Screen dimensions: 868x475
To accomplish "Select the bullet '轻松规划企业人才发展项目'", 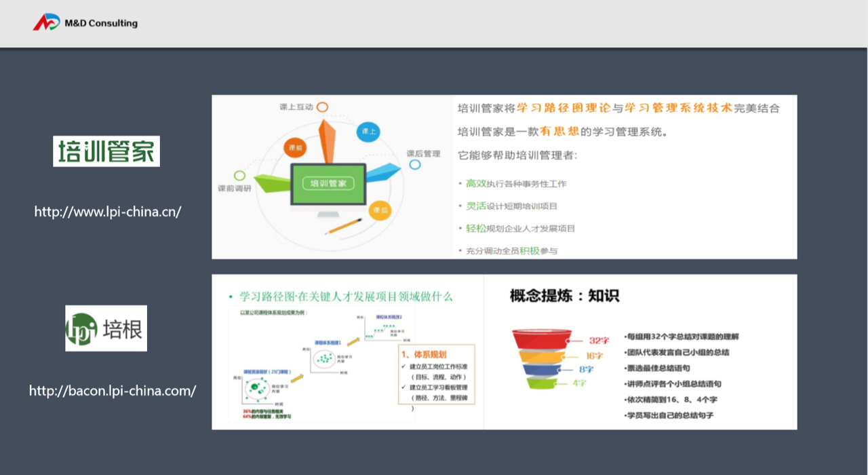I will coord(520,229).
